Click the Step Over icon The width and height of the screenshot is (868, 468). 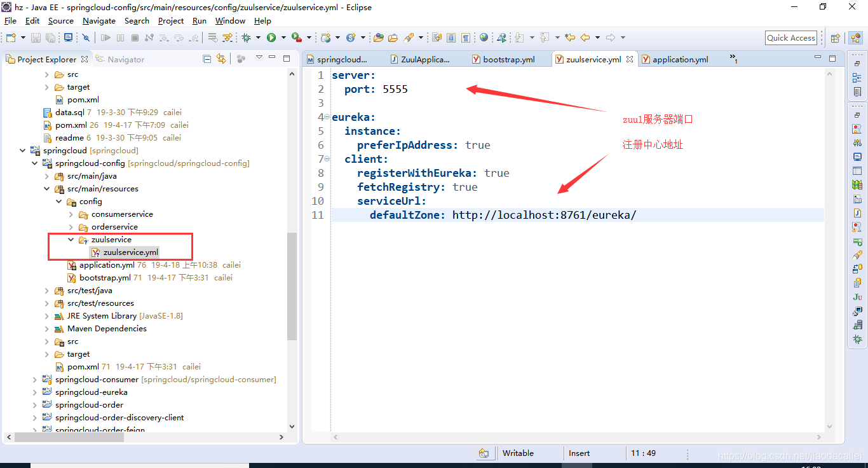click(179, 38)
